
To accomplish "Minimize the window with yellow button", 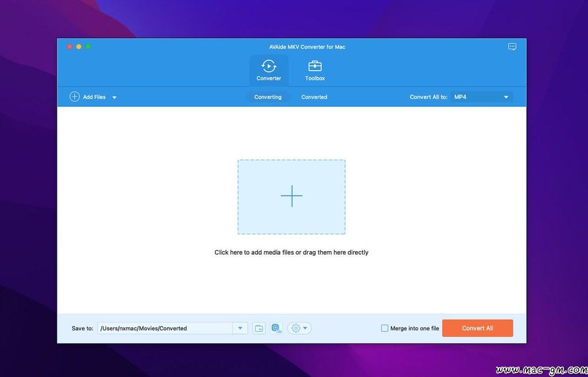I will [x=79, y=47].
